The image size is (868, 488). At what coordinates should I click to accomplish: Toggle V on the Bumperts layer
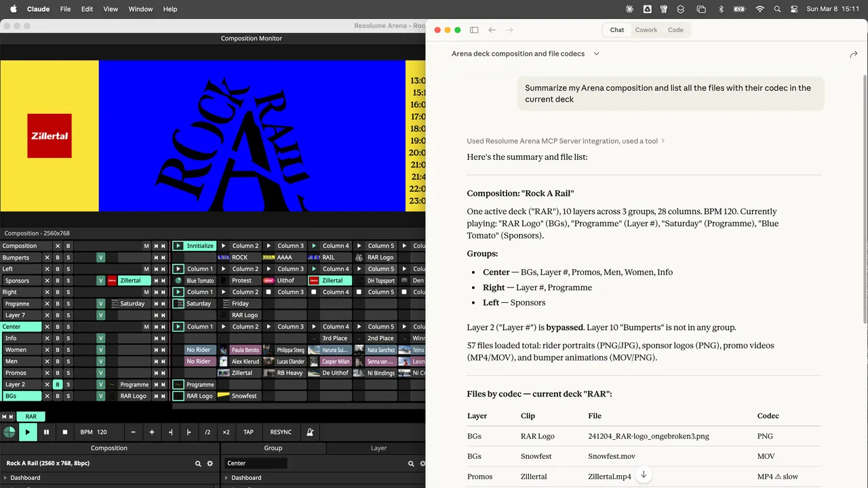point(101,258)
